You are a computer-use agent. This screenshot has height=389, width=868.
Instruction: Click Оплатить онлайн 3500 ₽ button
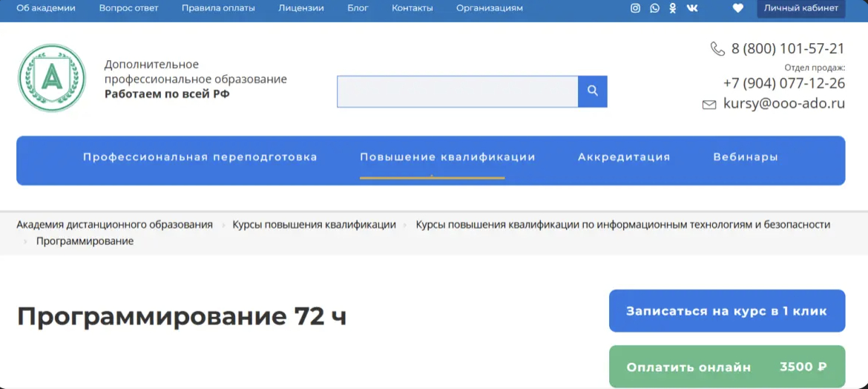pyautogui.click(x=727, y=367)
